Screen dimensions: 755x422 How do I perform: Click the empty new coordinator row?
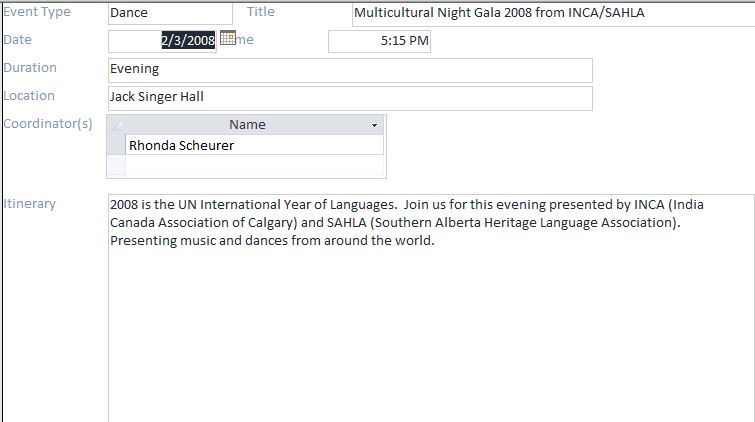point(254,166)
